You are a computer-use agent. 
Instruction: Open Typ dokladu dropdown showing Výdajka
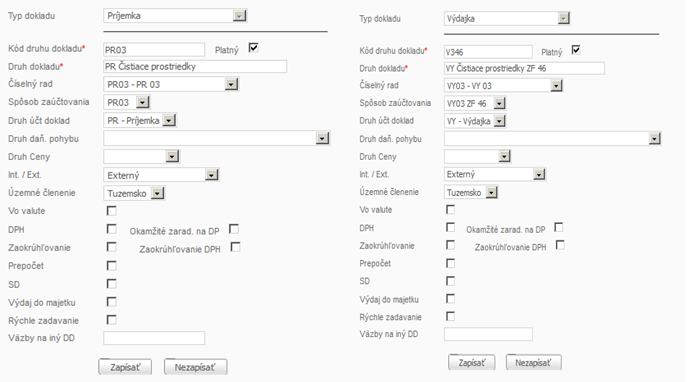click(507, 19)
